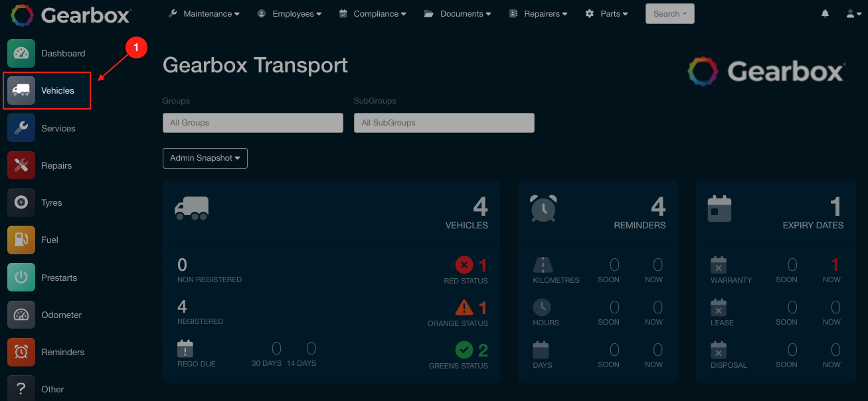868x401 pixels.
Task: Click the total vehicles count 4
Action: point(480,207)
